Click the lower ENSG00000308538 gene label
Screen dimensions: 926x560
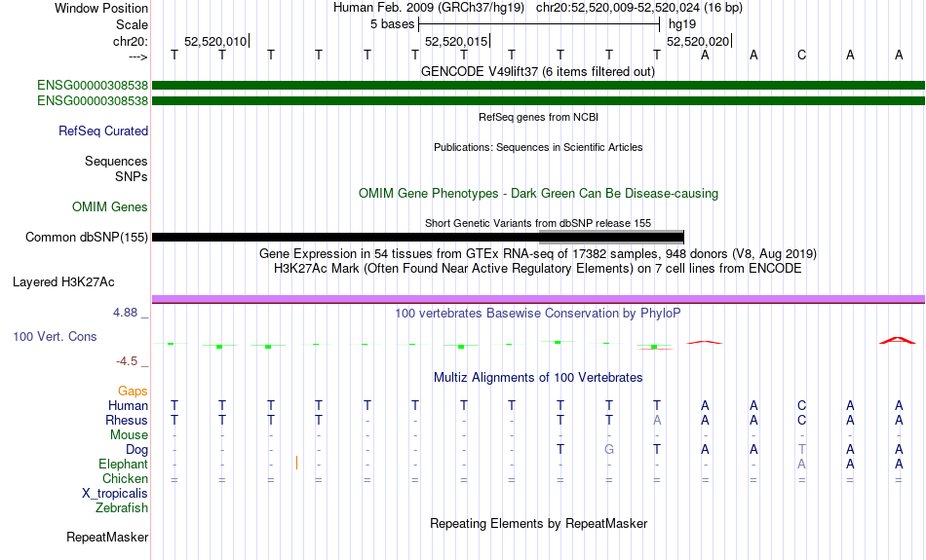(93, 101)
